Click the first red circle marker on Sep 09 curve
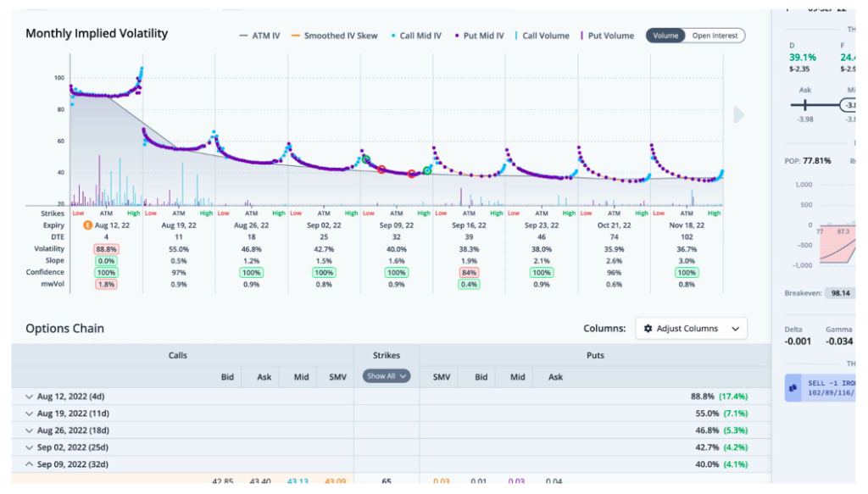This screenshot has width=868, height=494. (x=381, y=169)
